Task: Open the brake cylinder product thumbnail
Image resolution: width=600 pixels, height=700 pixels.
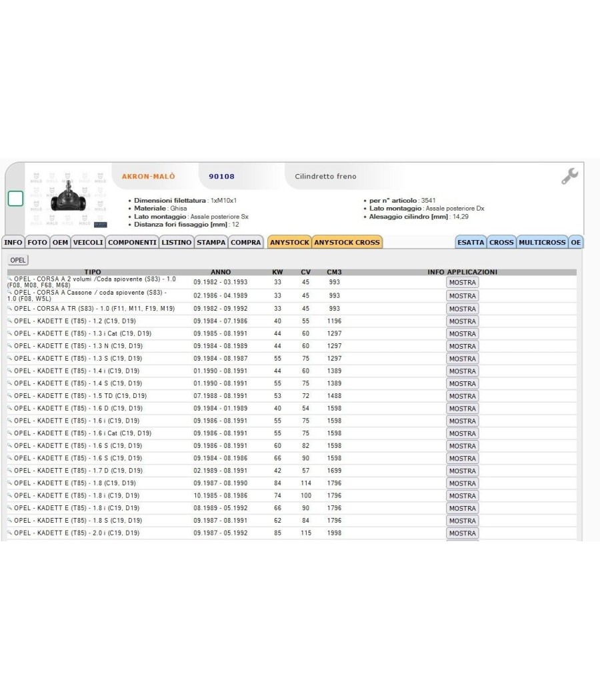Action: pyautogui.click(x=68, y=200)
